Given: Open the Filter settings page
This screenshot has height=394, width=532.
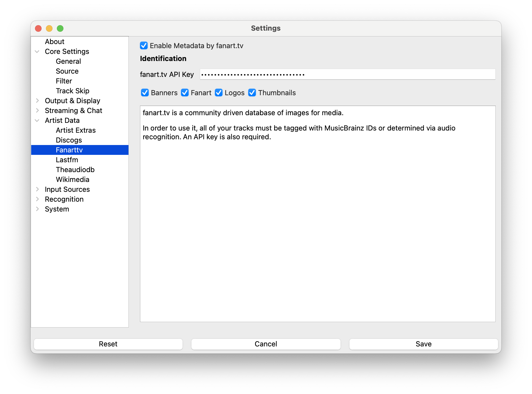Looking at the screenshot, I should pyautogui.click(x=64, y=81).
